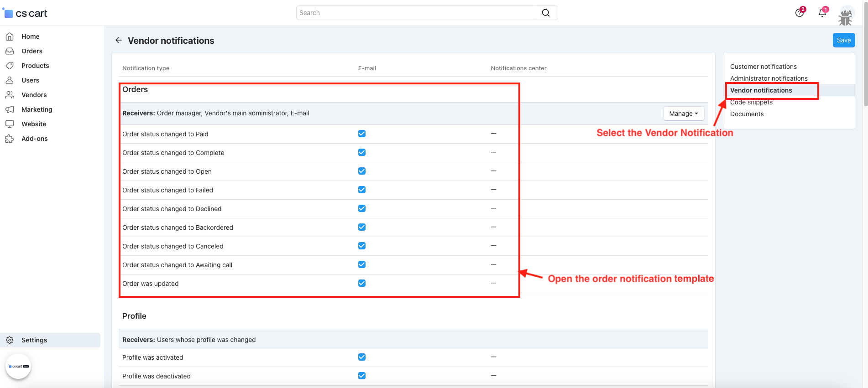Open the notifications bell icon
Image resolution: width=868 pixels, height=388 pixels.
(823, 12)
